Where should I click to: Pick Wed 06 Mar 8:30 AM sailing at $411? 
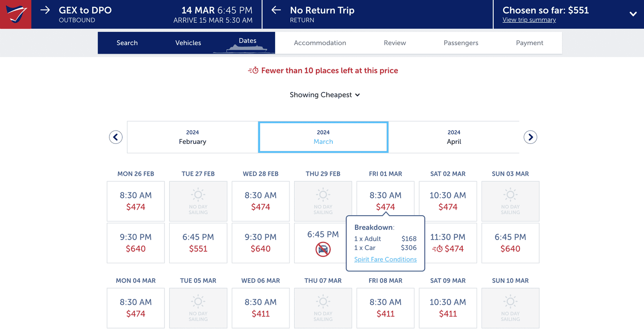pyautogui.click(x=261, y=308)
